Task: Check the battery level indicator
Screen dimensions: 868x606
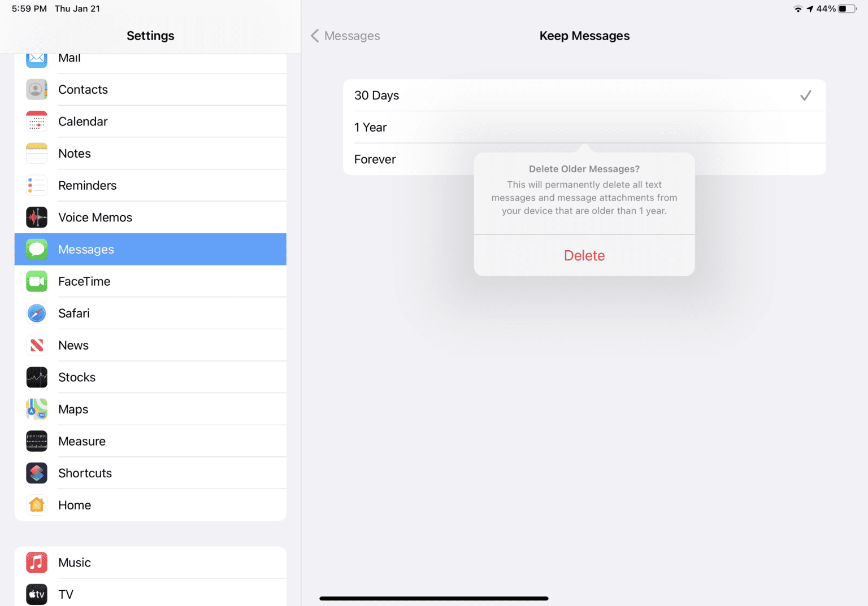Action: [x=846, y=8]
